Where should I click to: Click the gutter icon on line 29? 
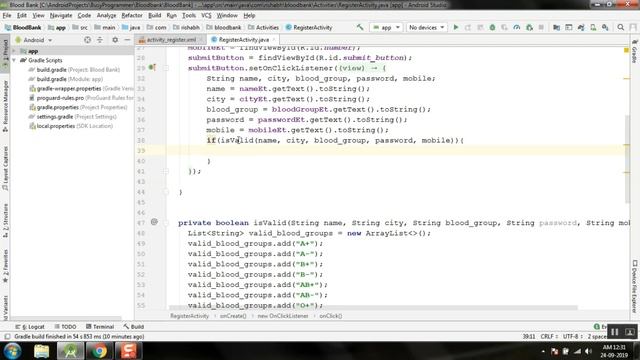click(152, 68)
